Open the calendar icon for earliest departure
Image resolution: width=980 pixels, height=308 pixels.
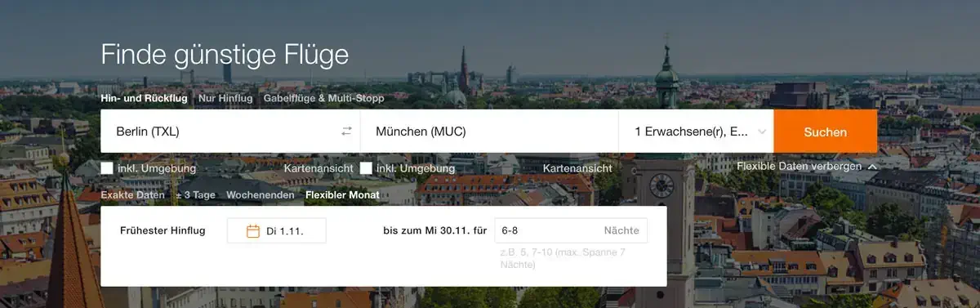pos(253,231)
